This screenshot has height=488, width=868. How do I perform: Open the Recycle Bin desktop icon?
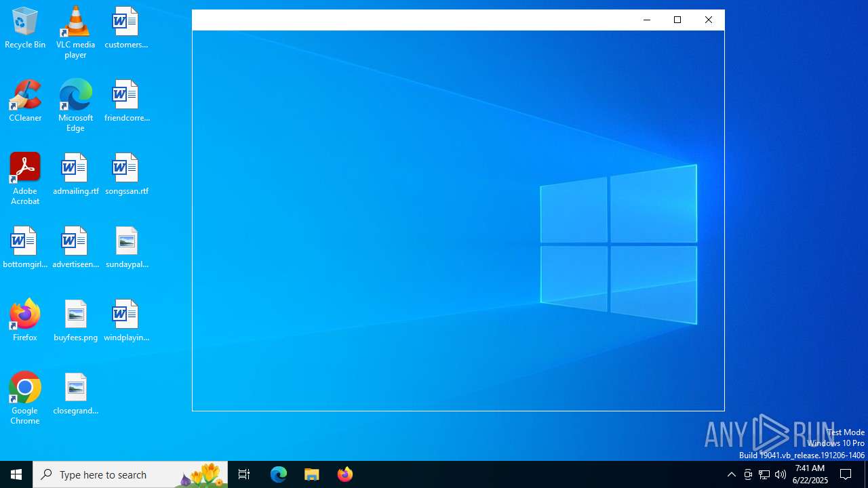pos(25,28)
